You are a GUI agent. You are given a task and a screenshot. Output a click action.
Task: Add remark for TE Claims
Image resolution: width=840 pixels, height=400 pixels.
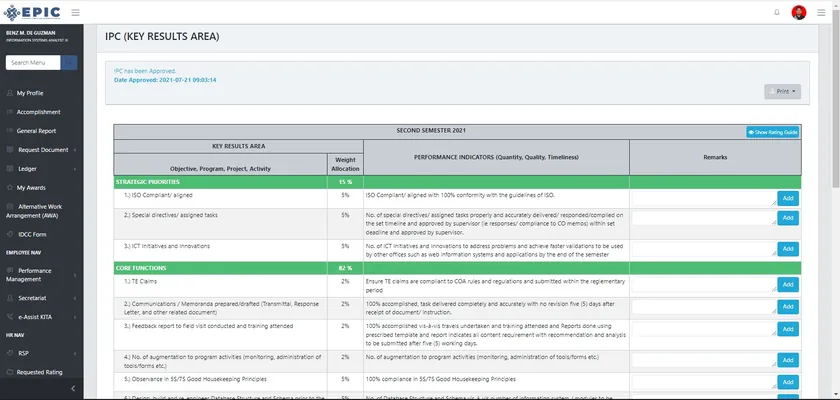(788, 284)
